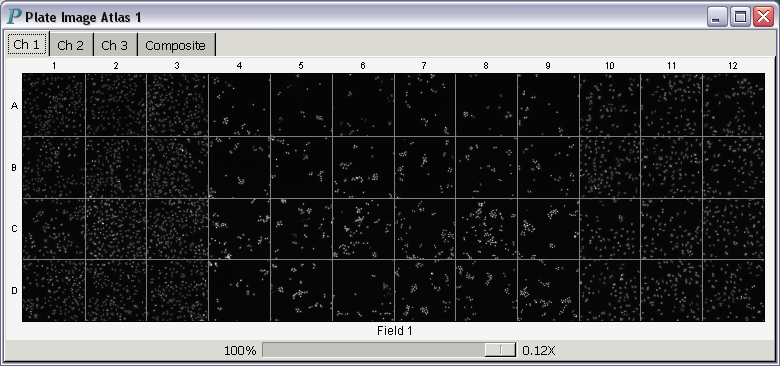Select well A7 thumbnail
Image resolution: width=780 pixels, height=366 pixels.
pyautogui.click(x=425, y=104)
